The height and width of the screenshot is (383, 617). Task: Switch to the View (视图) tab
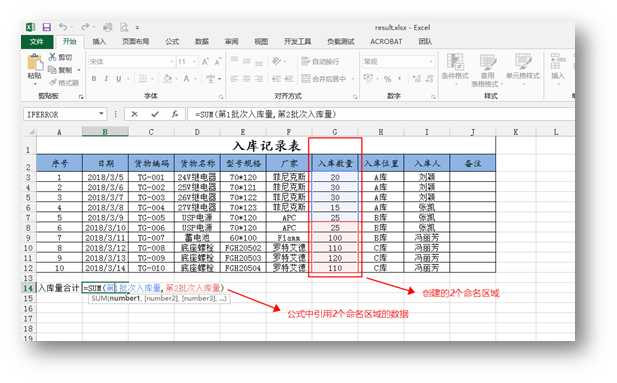(x=261, y=42)
